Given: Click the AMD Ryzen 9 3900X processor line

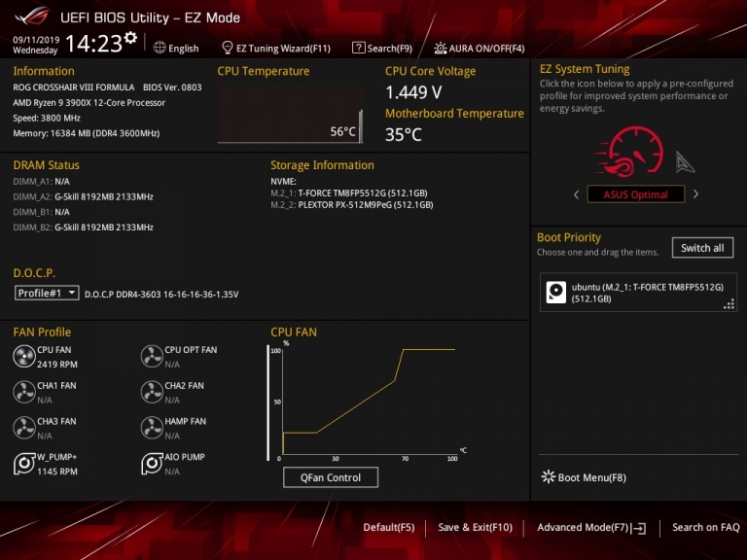Looking at the screenshot, I should click(89, 102).
